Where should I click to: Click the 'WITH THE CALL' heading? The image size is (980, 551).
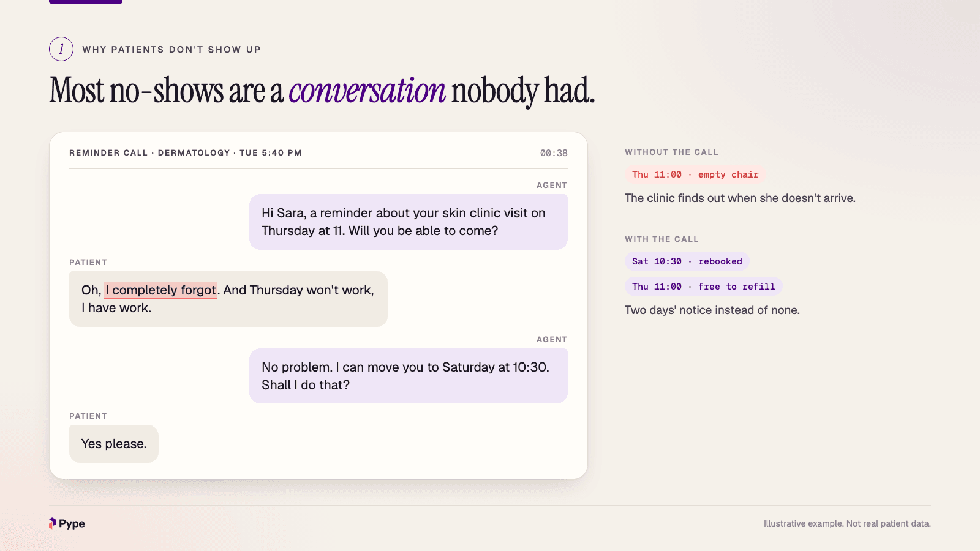point(661,239)
